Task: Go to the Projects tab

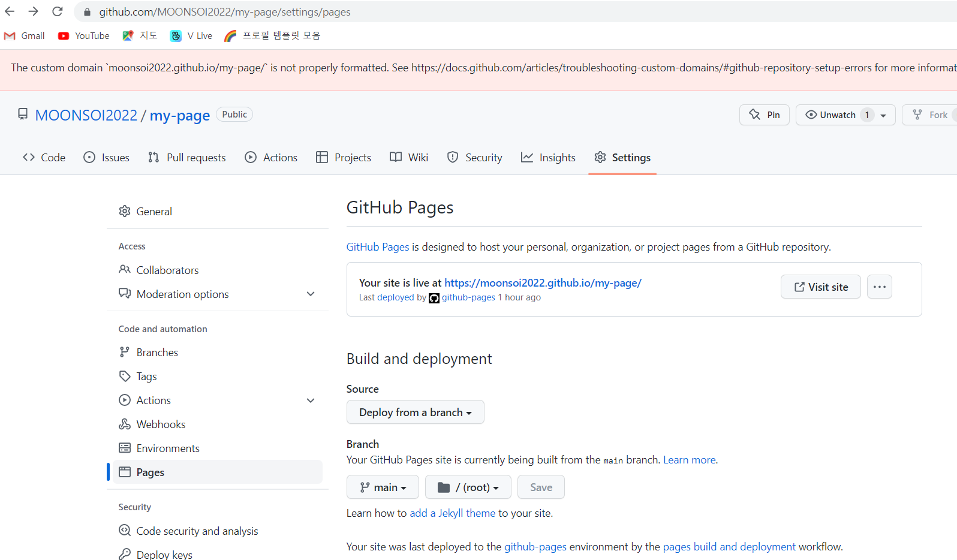Action: click(344, 158)
